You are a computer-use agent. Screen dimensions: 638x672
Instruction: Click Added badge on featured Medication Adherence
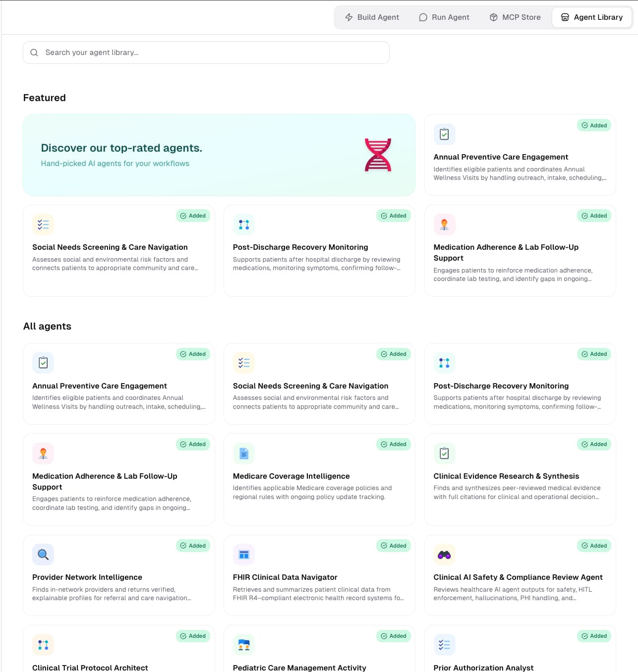594,216
